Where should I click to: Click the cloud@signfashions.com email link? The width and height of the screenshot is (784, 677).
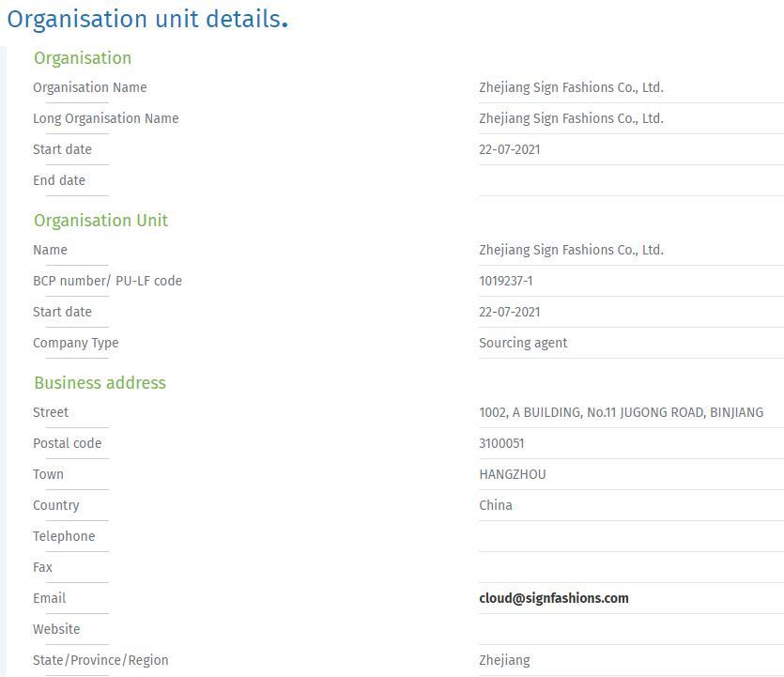pos(553,598)
